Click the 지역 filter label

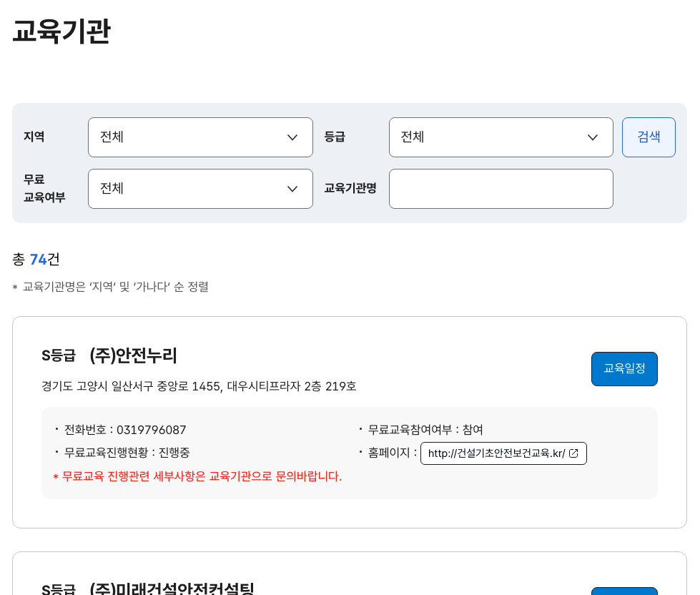click(34, 137)
